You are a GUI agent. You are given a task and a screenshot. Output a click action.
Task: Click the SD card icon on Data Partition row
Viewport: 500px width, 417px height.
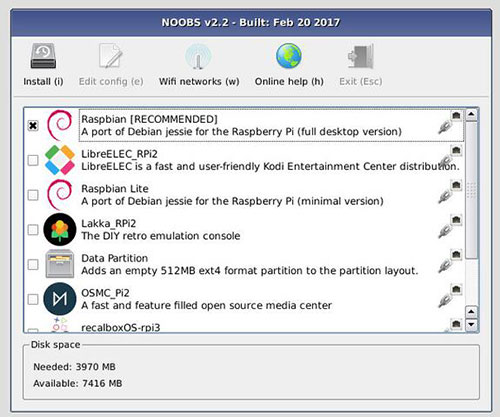(456, 255)
